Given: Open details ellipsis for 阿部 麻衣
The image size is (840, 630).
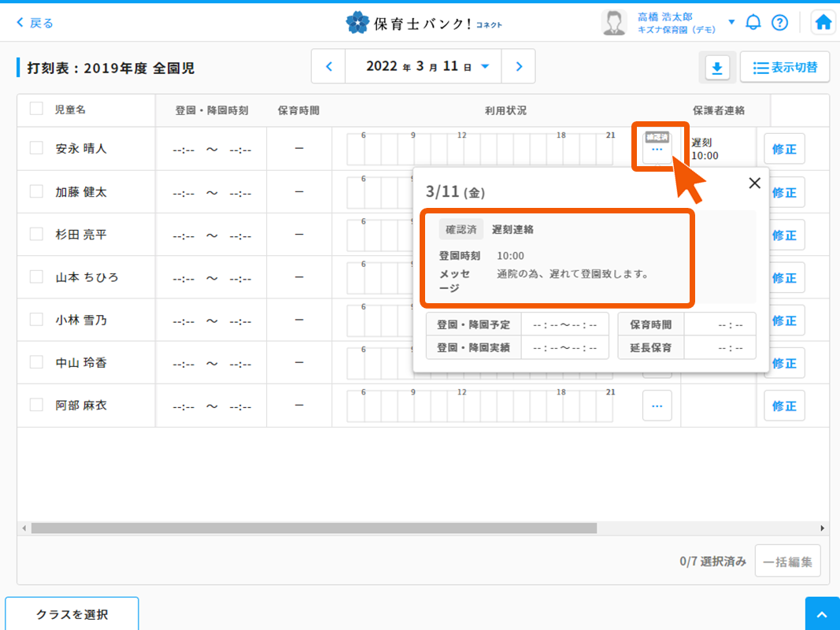Looking at the screenshot, I should pyautogui.click(x=657, y=406).
